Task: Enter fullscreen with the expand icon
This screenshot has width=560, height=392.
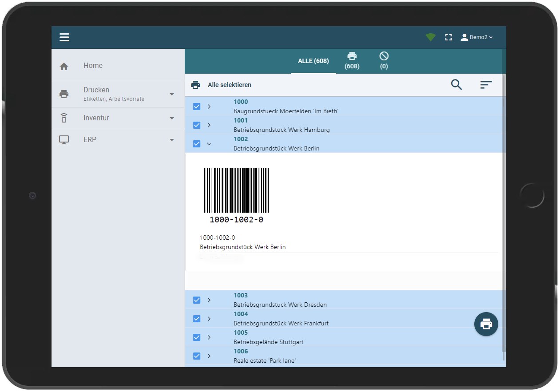Action: click(x=449, y=37)
